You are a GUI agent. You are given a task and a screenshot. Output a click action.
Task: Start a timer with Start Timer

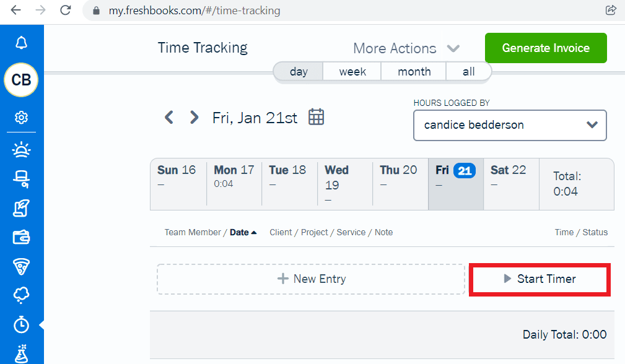539,279
